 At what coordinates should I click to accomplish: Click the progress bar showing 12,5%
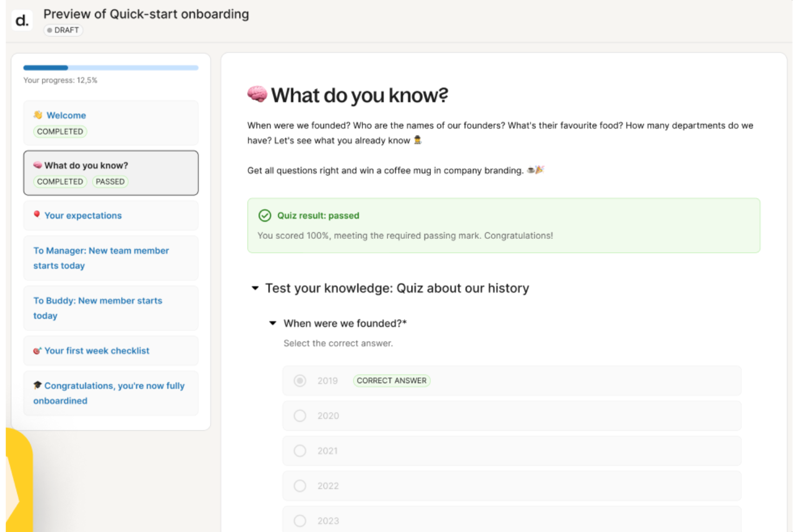pyautogui.click(x=111, y=67)
